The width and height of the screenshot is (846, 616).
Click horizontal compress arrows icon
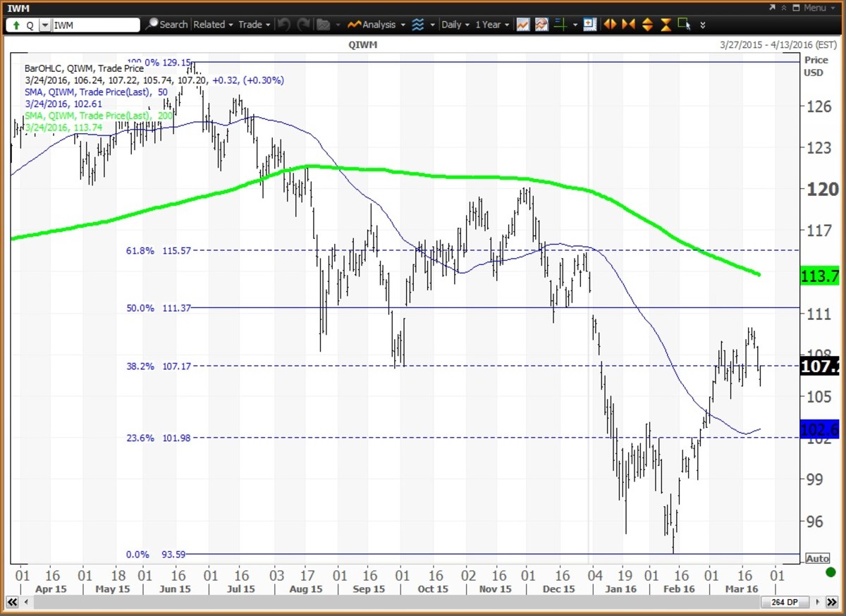click(x=628, y=25)
